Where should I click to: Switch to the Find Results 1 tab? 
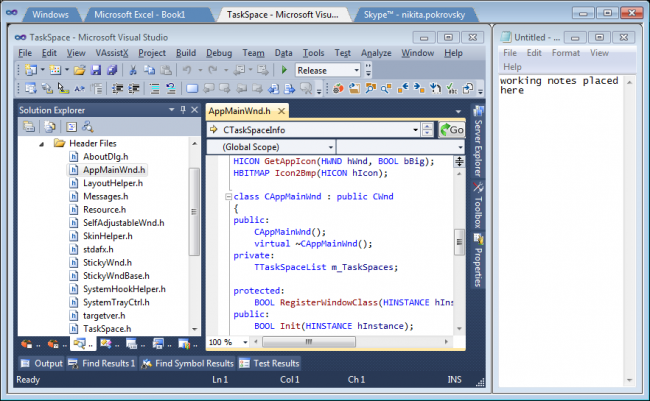pos(103,363)
